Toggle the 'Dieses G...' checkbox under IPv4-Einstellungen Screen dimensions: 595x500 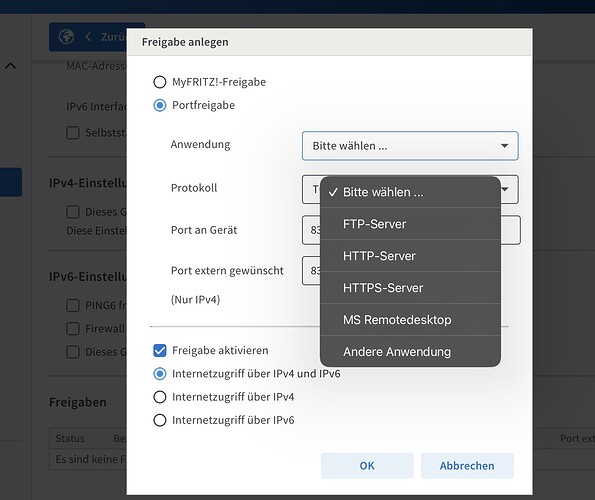(x=73, y=212)
